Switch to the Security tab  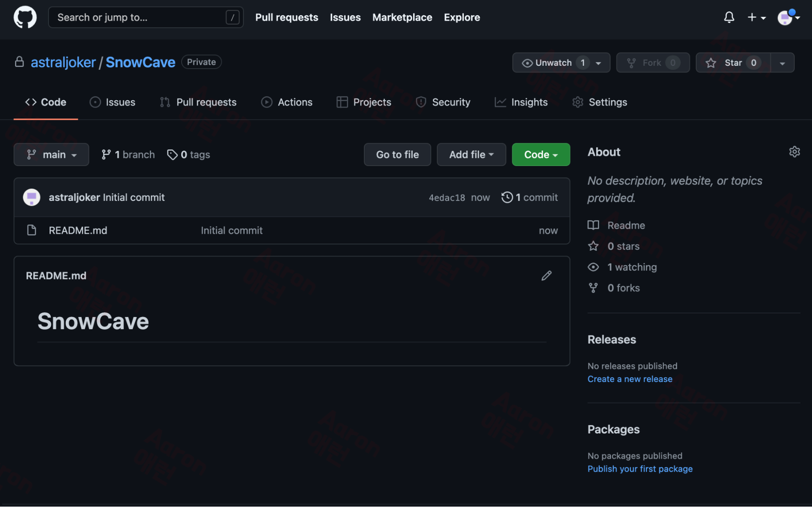443,102
